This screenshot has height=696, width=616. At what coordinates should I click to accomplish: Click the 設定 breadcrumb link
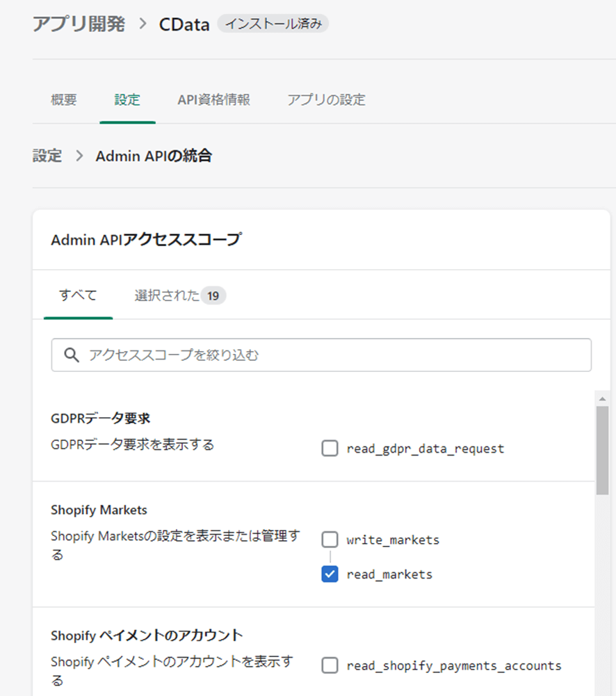click(47, 156)
